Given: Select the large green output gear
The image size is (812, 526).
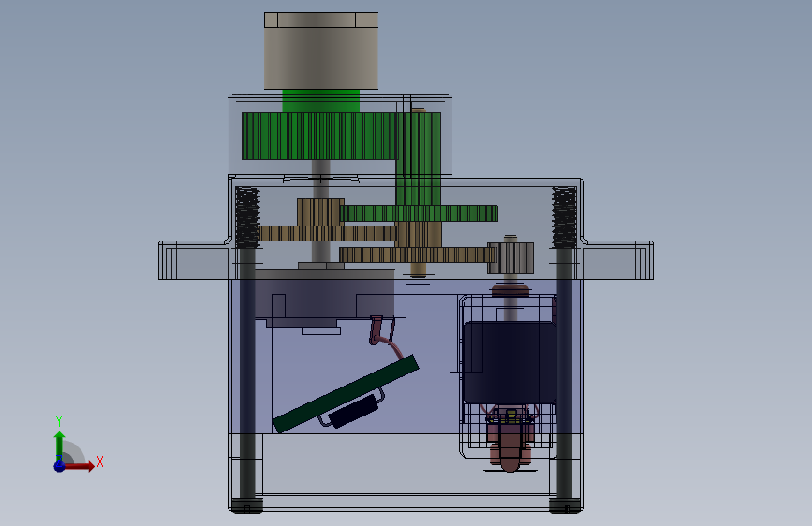Looking at the screenshot, I should click(x=319, y=136).
